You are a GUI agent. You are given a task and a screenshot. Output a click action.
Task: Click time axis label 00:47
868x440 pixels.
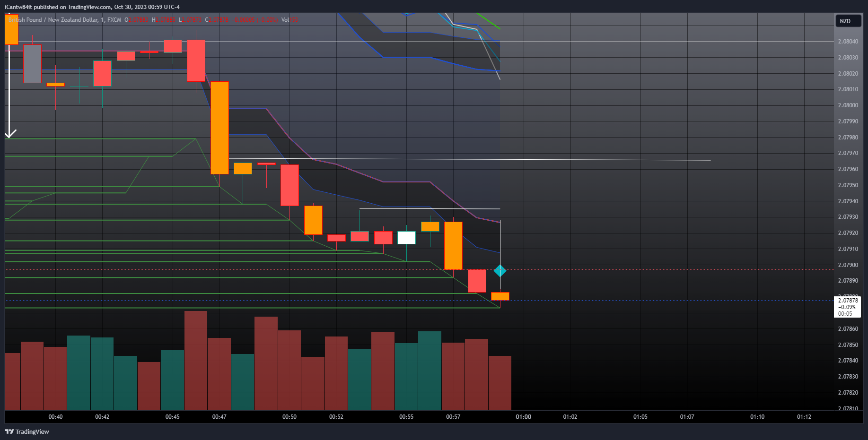point(219,417)
